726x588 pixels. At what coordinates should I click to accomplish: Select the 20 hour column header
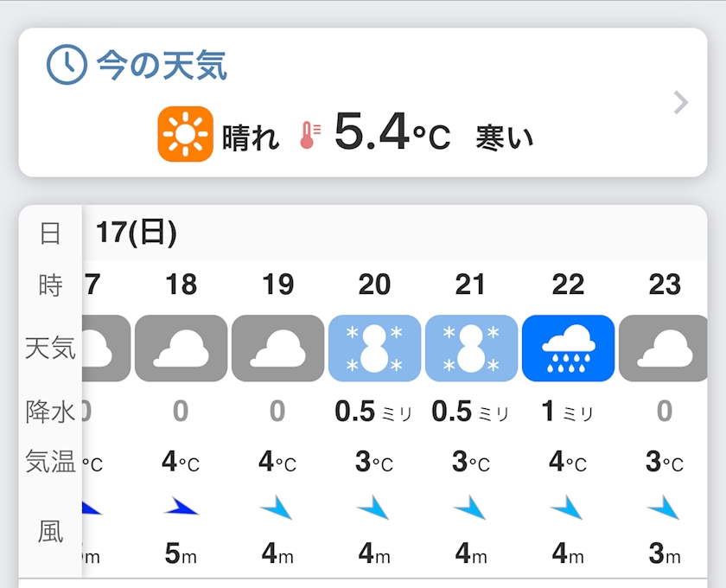point(375,284)
